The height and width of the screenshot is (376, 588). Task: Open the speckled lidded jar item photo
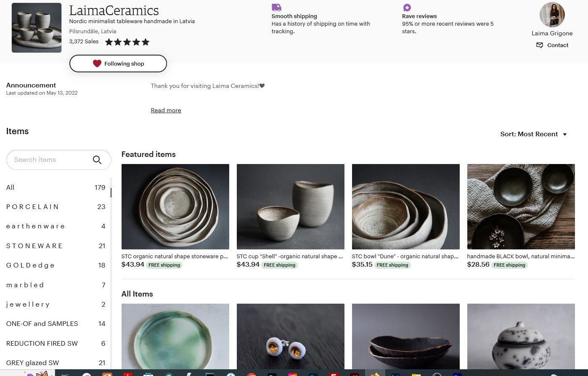coord(521,336)
